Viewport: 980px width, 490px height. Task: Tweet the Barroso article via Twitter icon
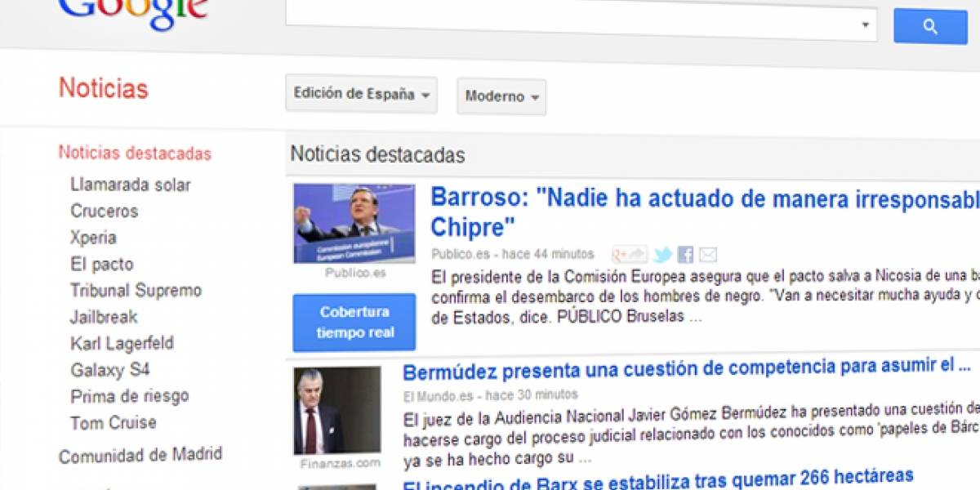pos(663,254)
